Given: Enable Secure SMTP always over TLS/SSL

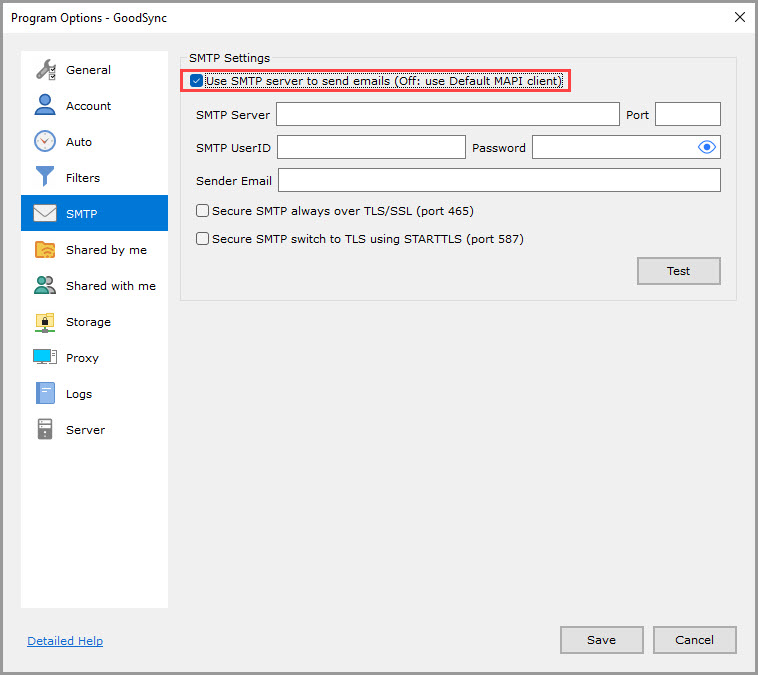Looking at the screenshot, I should click(x=203, y=210).
